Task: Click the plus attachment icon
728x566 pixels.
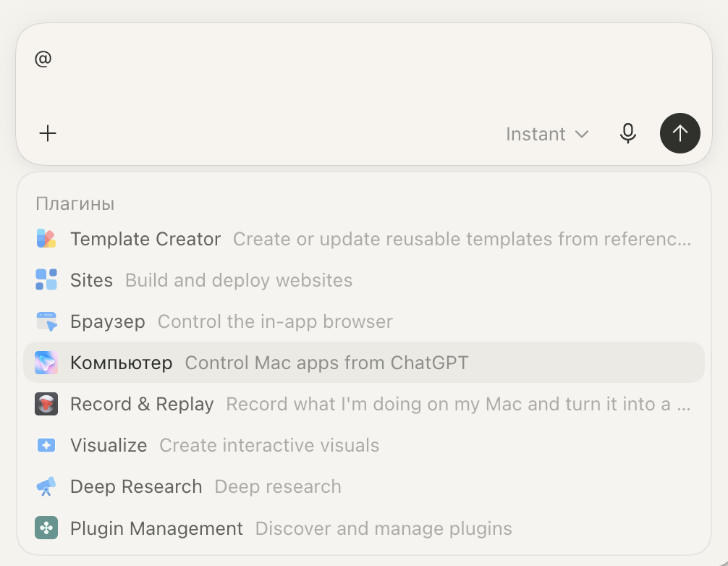Action: 47,134
